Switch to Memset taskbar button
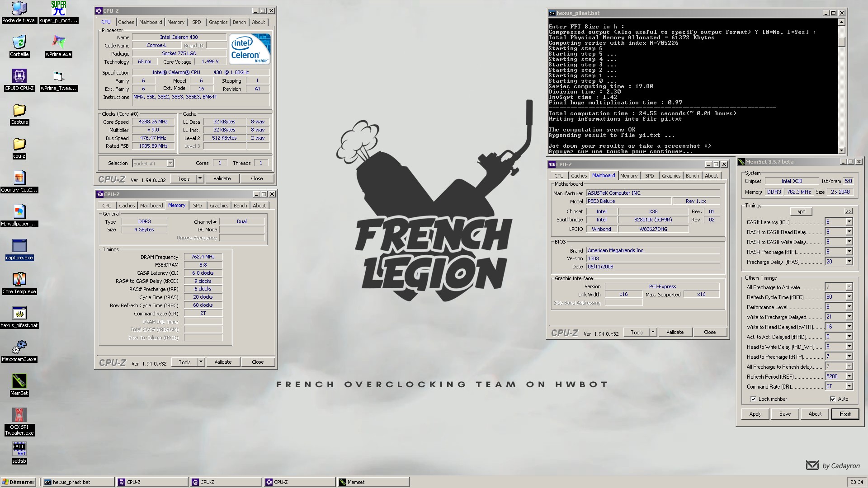 (x=373, y=482)
